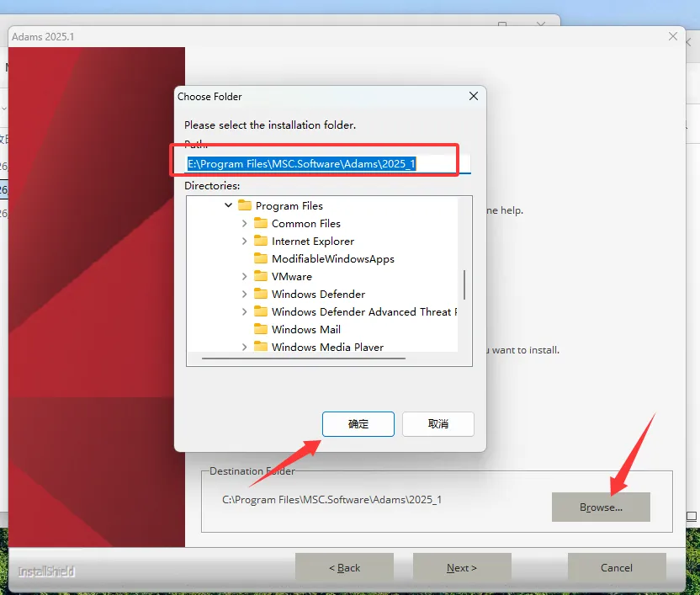Image resolution: width=700 pixels, height=595 pixels.
Task: Open Browse for destination folder
Action: [601, 507]
